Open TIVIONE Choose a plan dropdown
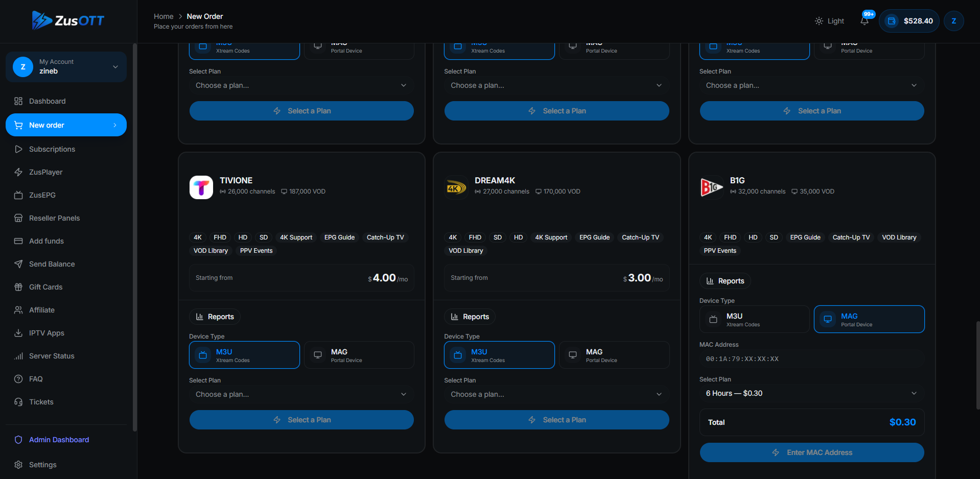Image resolution: width=980 pixels, height=479 pixels. click(301, 394)
